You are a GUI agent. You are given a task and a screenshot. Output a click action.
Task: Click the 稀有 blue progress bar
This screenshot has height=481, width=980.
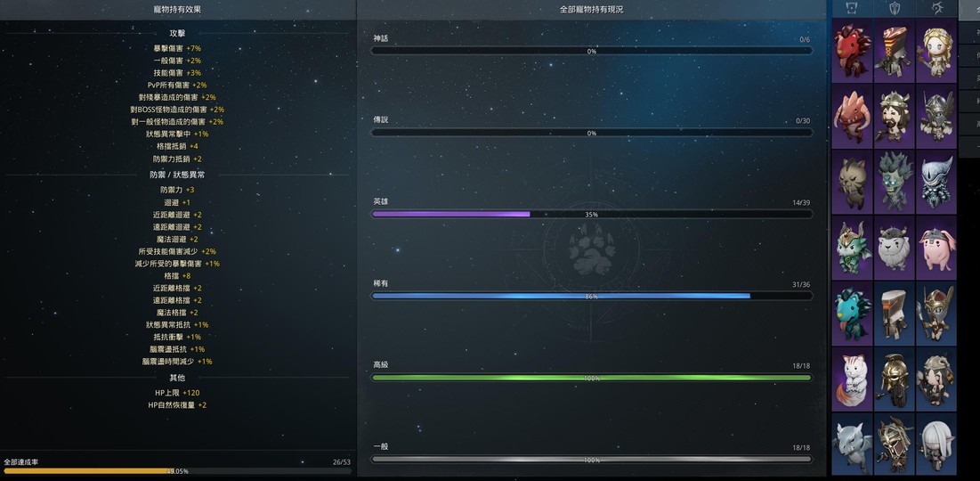click(x=591, y=296)
